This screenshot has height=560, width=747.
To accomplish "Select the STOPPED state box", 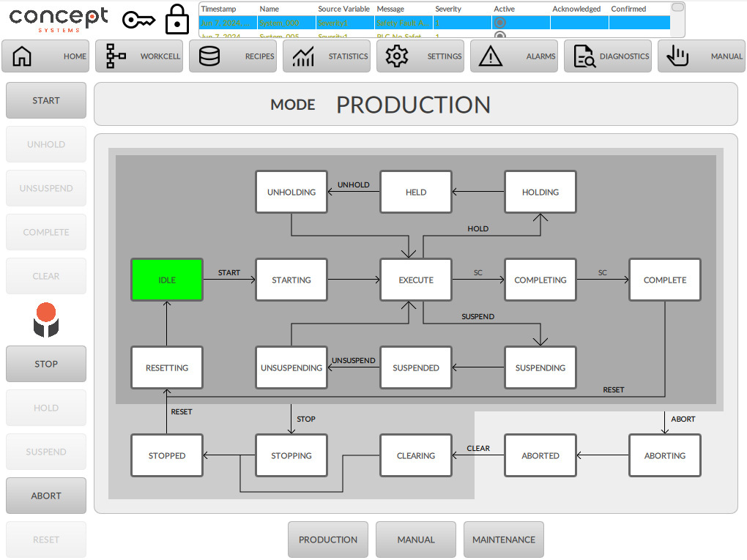I will pos(167,455).
